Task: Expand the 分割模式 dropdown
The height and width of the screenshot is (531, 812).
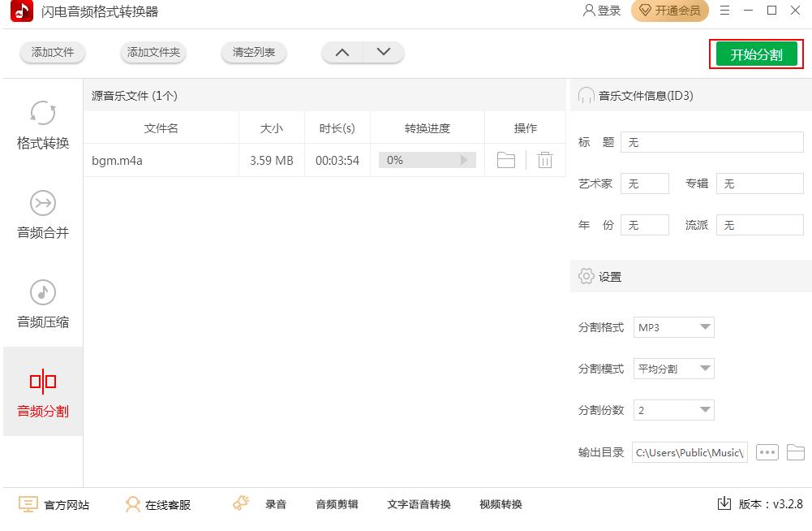Action: coord(705,369)
